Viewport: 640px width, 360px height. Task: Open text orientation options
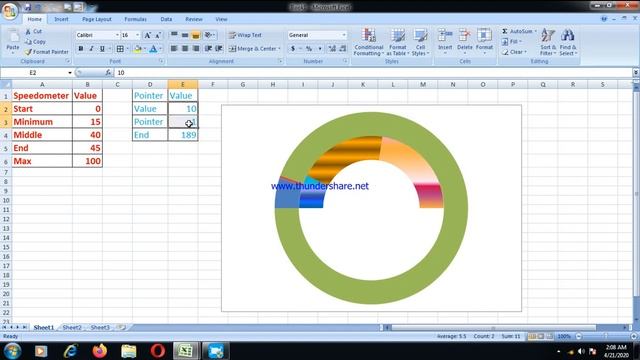pyautogui.click(x=209, y=36)
